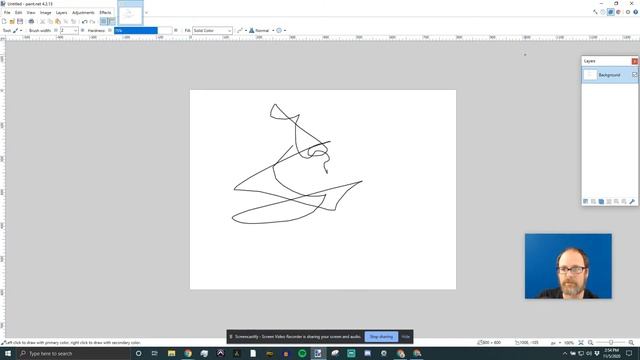Open the Fill Solid Color dropdown
This screenshot has width=640, height=360.
212,31
